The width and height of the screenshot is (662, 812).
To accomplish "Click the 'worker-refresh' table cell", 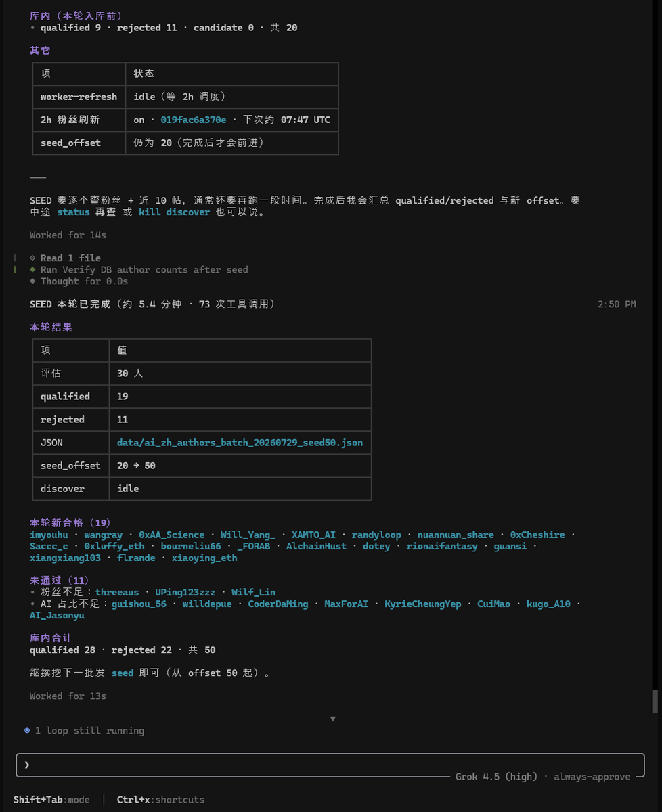I will 79,97.
